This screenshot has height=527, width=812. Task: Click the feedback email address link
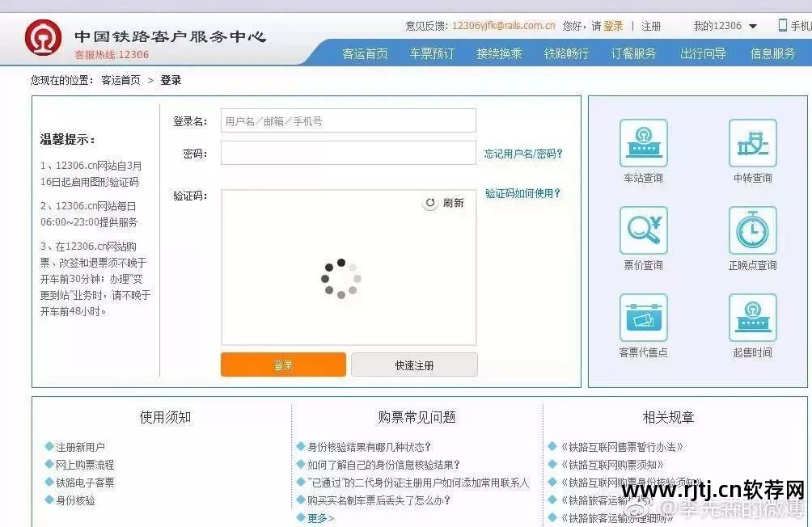[x=503, y=26]
